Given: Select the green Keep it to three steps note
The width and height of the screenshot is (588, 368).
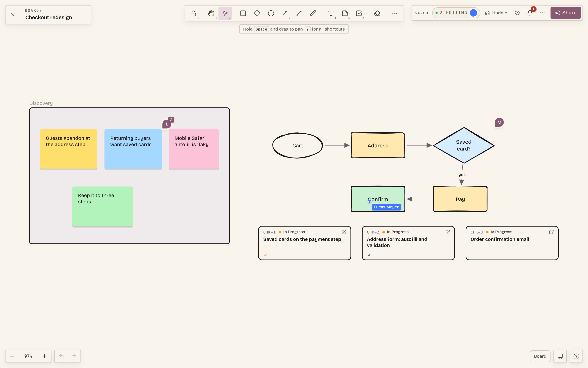Looking at the screenshot, I should 103,206.
